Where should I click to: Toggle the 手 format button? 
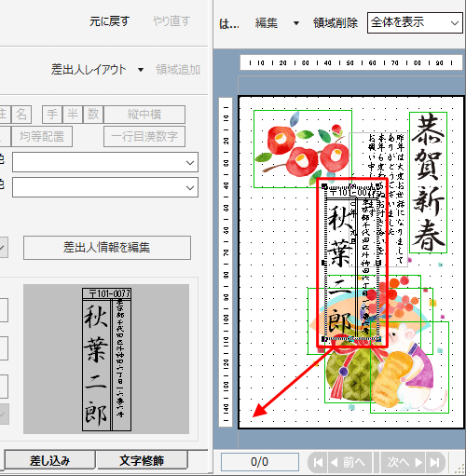coord(52,115)
